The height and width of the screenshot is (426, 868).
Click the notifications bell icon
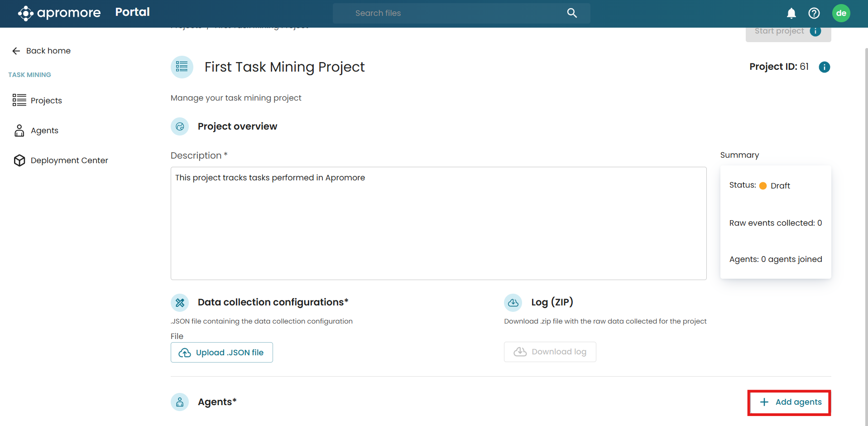791,13
